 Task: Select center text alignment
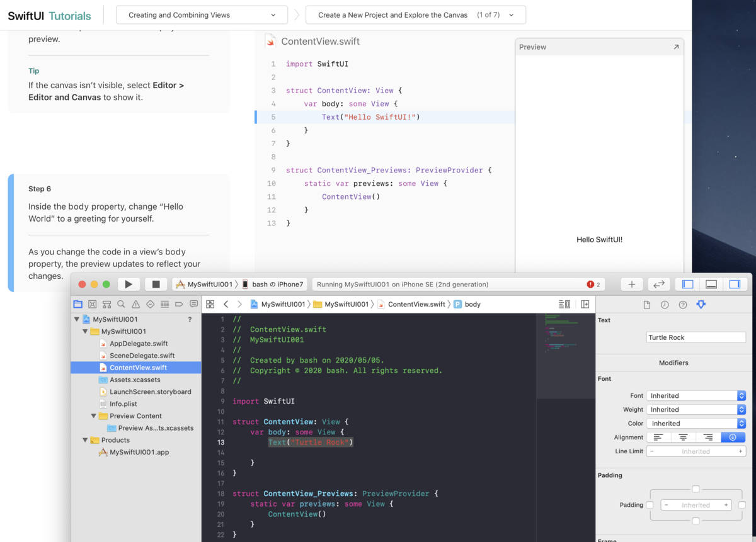point(683,438)
